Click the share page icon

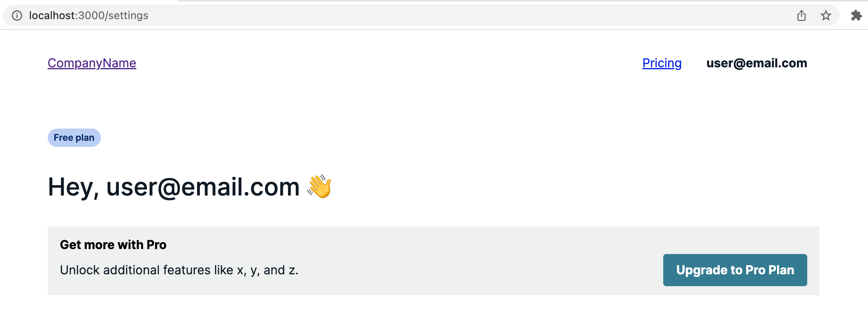[x=802, y=15]
